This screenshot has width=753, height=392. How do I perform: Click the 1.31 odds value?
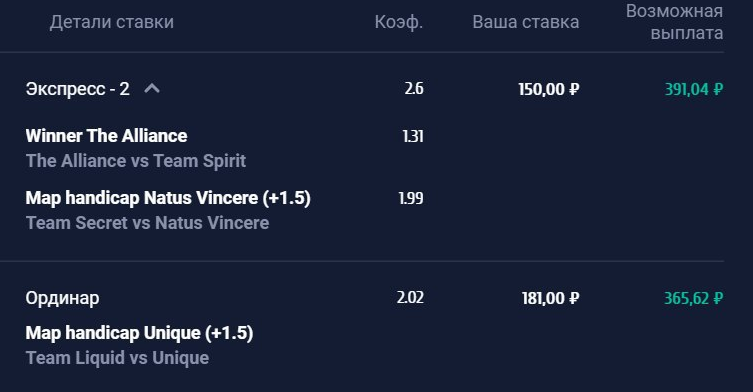413,136
